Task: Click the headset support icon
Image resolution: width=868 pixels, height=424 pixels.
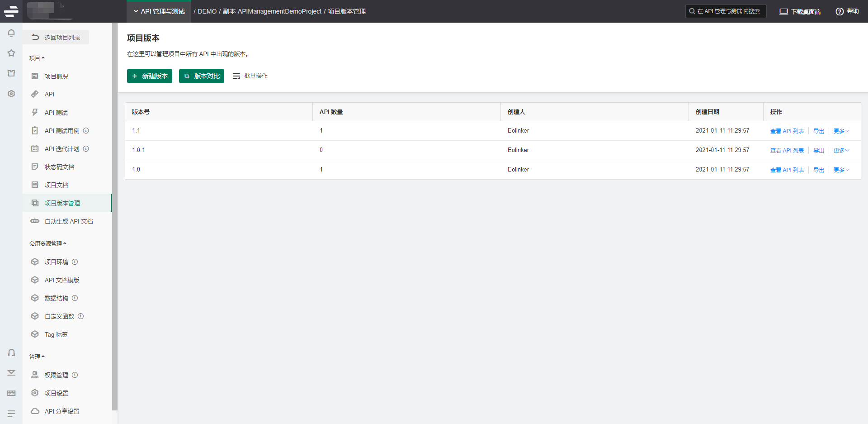Action: click(11, 353)
